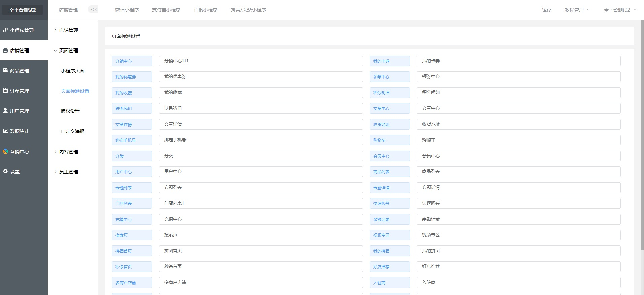Screen dimensions: 644x295
Task: Click the 视频专区 title input field
Action: point(519,235)
